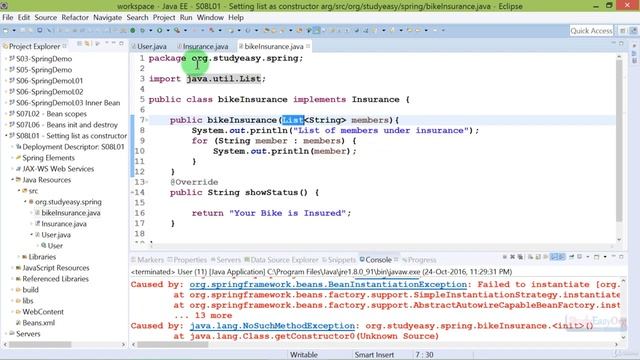Click the green Run launch toolbar icon

click(x=159, y=30)
